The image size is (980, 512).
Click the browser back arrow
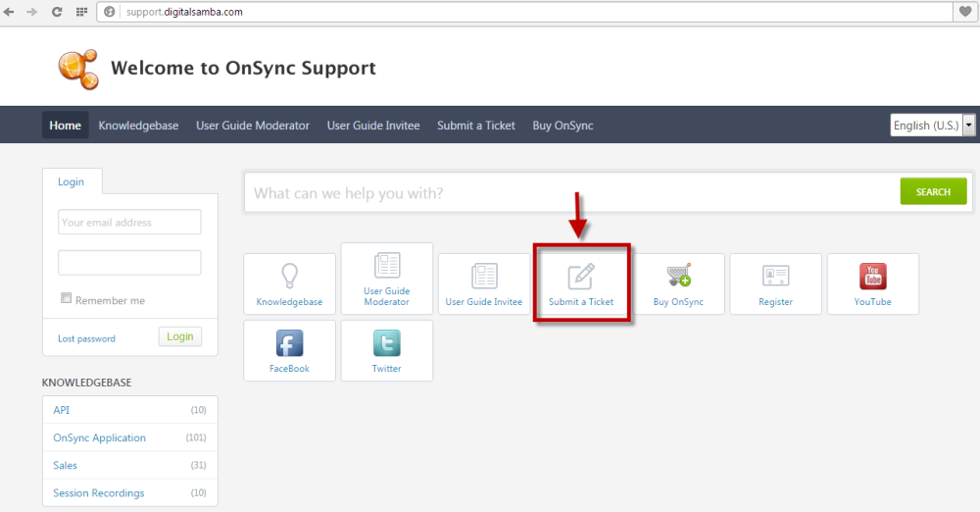[9, 12]
